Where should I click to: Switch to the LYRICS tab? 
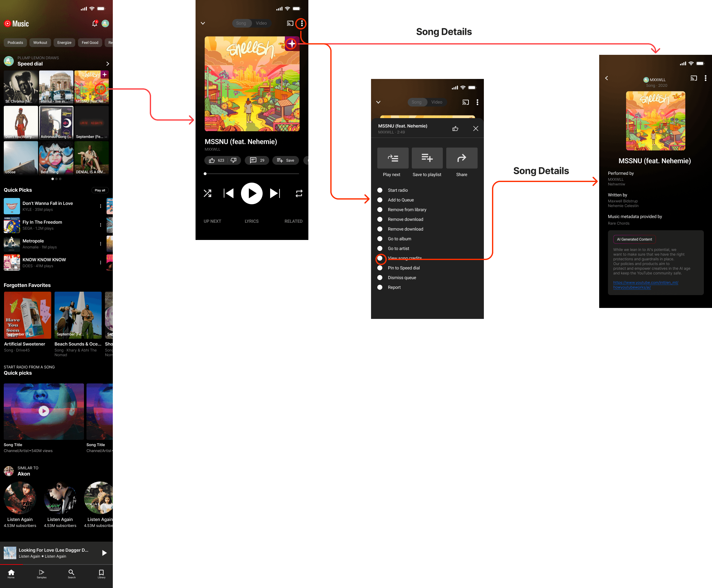(x=251, y=221)
